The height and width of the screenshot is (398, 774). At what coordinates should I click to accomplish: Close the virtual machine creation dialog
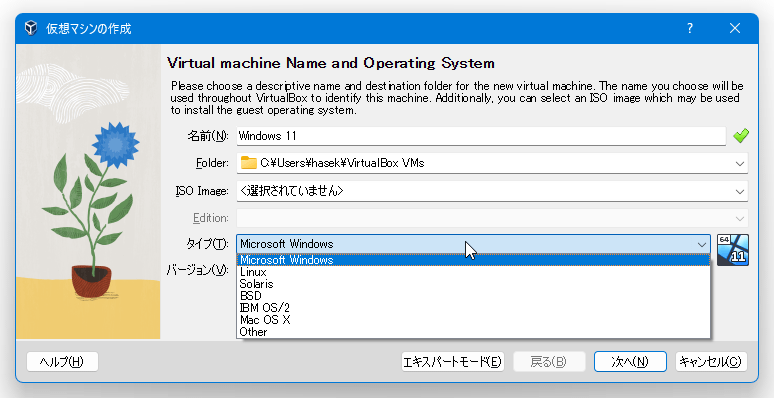735,28
